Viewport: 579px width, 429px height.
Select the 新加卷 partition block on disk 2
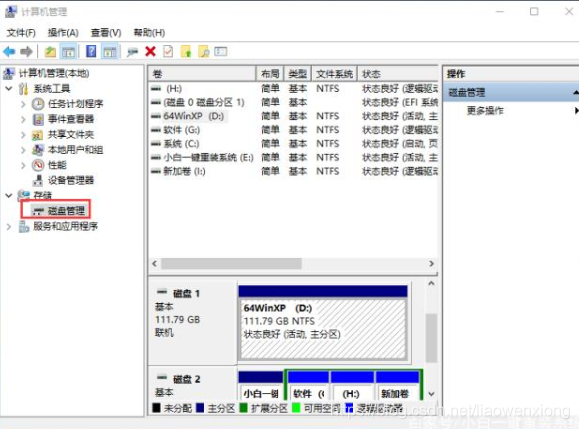pyautogui.click(x=398, y=386)
